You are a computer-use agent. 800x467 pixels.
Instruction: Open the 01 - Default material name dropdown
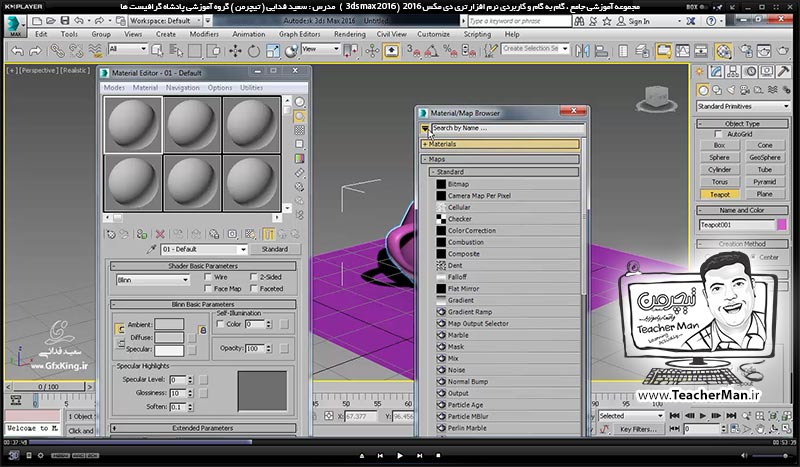204,249
